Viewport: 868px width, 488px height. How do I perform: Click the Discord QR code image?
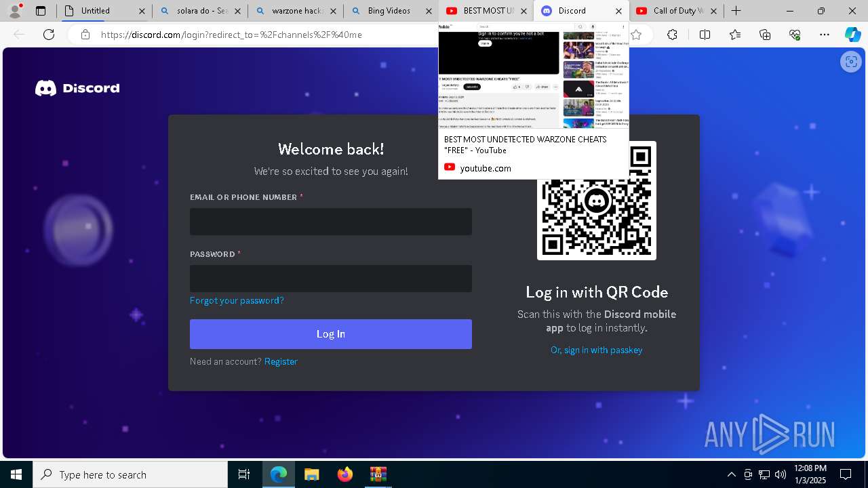click(x=597, y=201)
